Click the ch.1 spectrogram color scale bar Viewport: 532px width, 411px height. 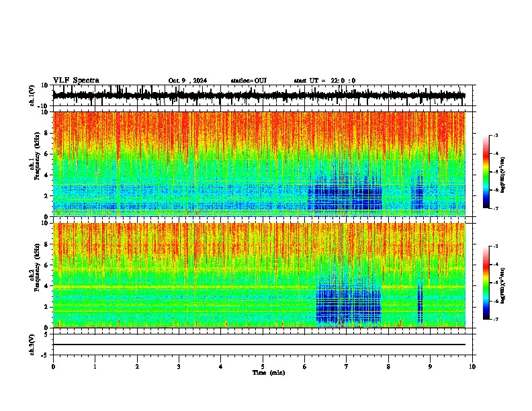click(486, 172)
